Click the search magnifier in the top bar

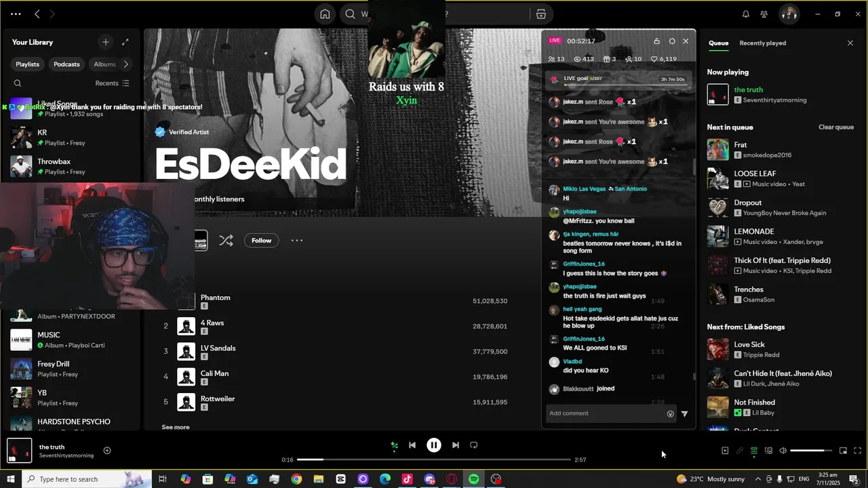(x=350, y=14)
